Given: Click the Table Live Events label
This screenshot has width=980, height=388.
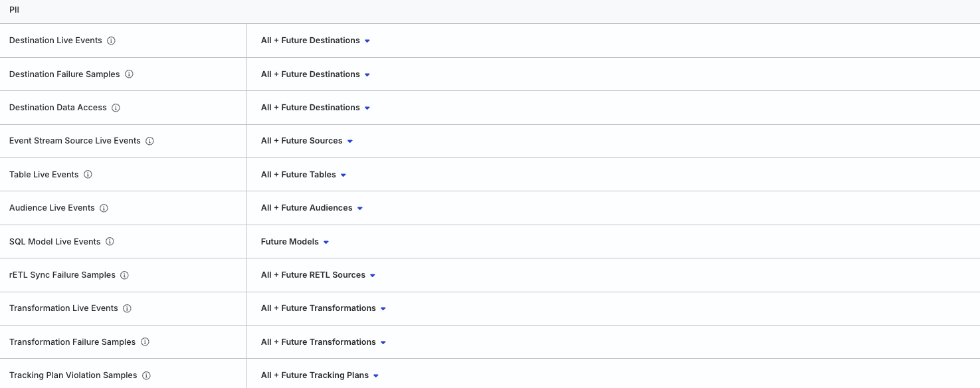Looking at the screenshot, I should pos(44,174).
